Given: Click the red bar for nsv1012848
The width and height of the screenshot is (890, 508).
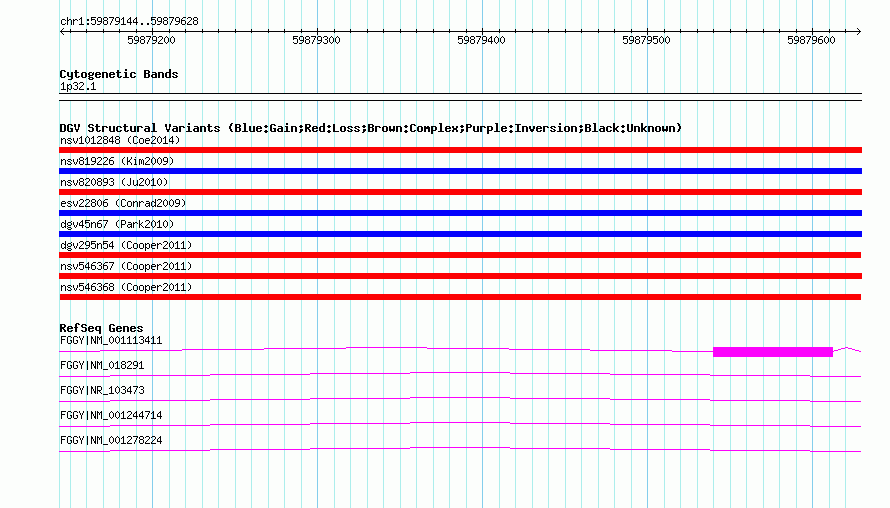Looking at the screenshot, I should (x=460, y=150).
